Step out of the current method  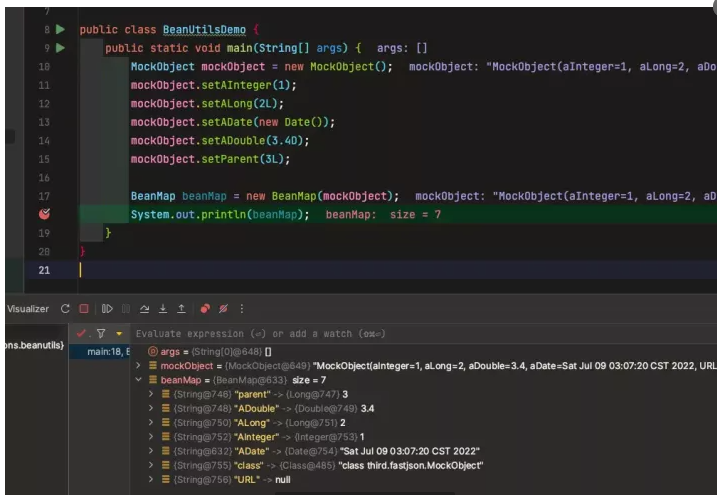tap(181, 309)
